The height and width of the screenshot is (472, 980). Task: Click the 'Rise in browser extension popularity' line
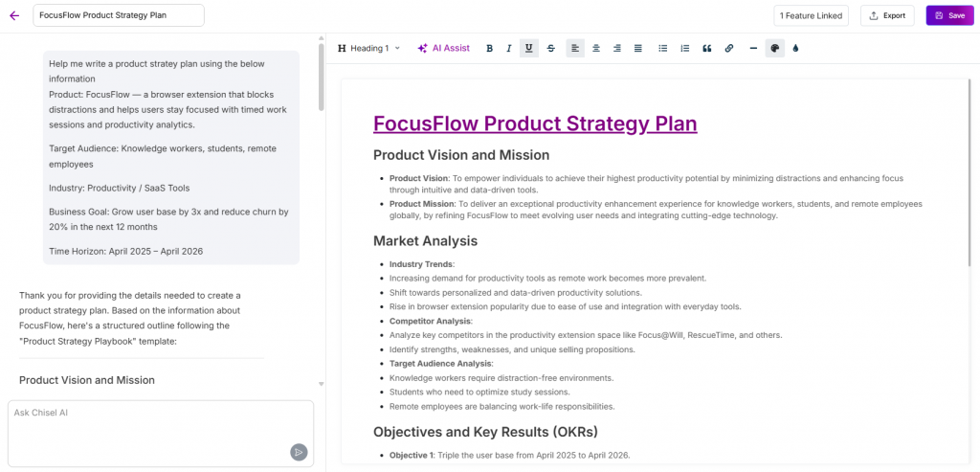click(x=565, y=306)
